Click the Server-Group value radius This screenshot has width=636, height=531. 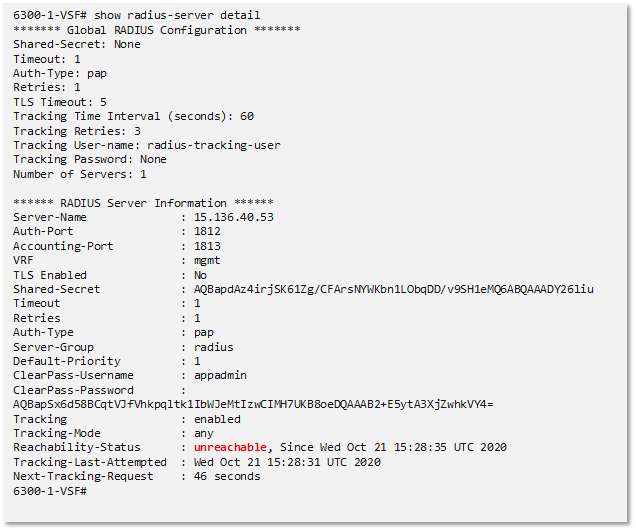click(x=214, y=347)
